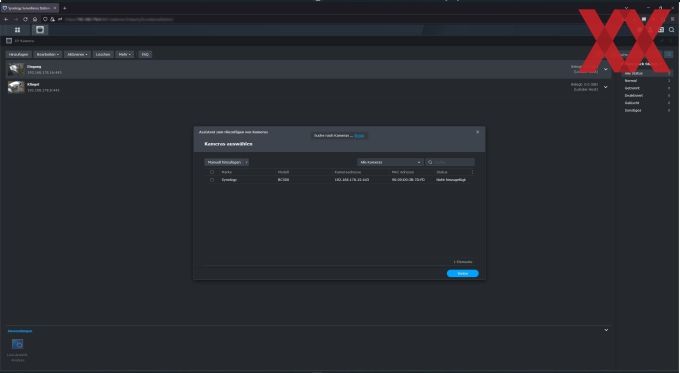Image resolution: width=680 pixels, height=373 pixels.
Task: Filter cameras by Getrennt status
Action: tap(647, 88)
